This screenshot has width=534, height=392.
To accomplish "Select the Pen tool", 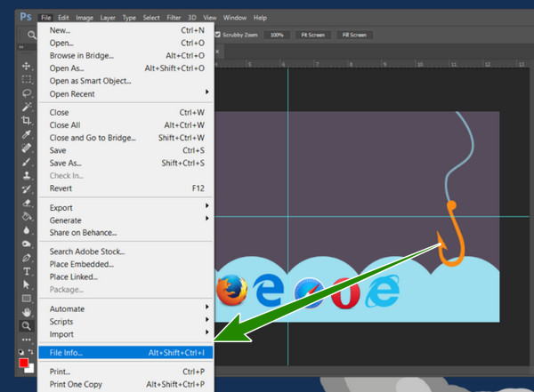I will point(26,258).
